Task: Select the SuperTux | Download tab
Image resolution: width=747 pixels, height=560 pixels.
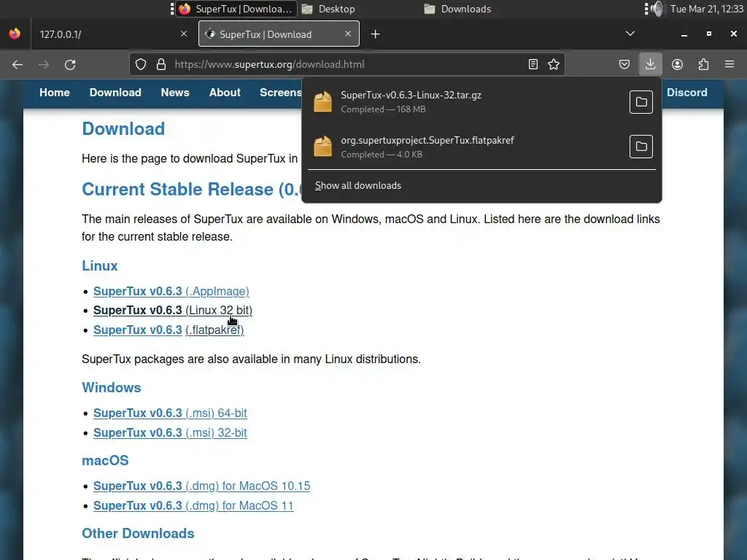Action: pyautogui.click(x=279, y=34)
